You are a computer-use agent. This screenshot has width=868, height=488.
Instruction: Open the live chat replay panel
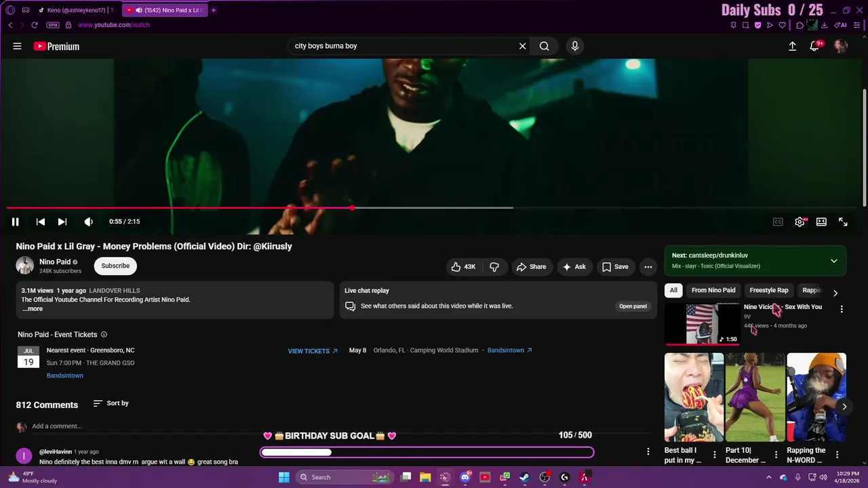click(633, 306)
